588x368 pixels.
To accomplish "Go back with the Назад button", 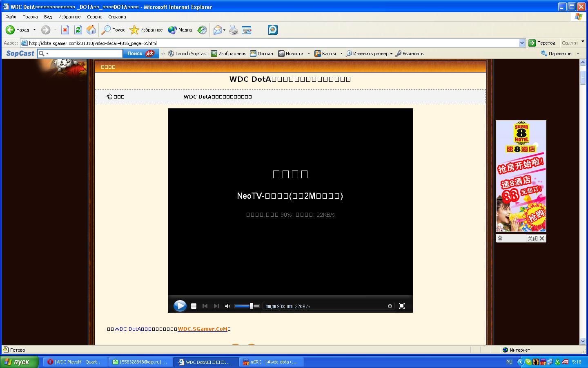I will pyautogui.click(x=17, y=30).
